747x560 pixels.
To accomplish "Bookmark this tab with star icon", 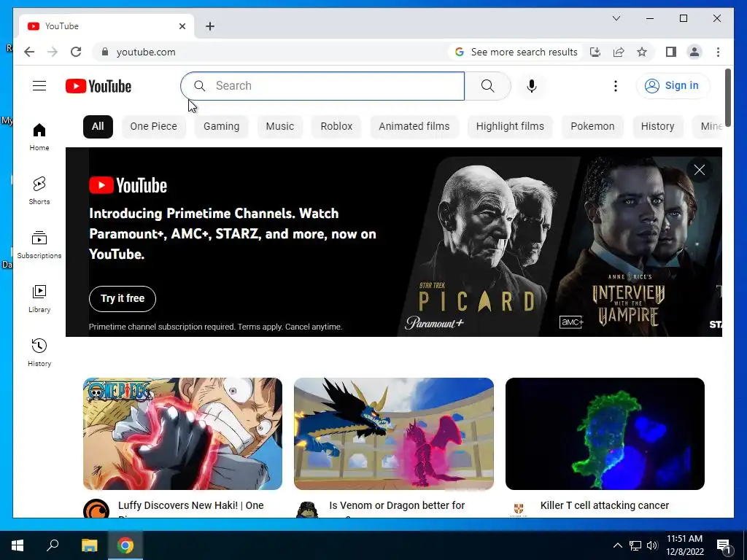I will 642,52.
